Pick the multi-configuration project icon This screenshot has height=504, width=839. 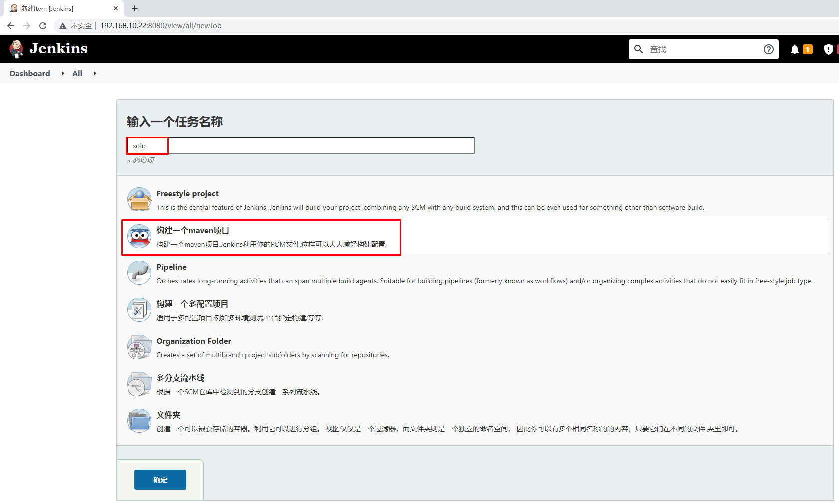click(139, 310)
